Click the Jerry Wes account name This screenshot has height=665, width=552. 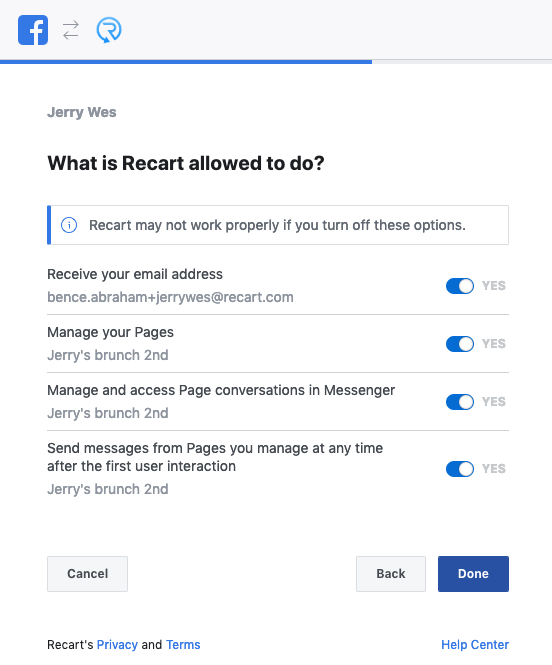coord(81,112)
